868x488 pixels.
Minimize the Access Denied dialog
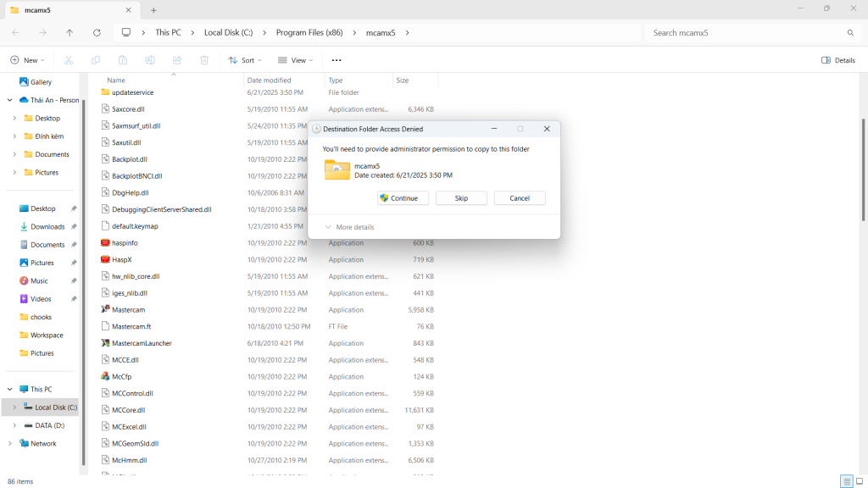(x=494, y=129)
